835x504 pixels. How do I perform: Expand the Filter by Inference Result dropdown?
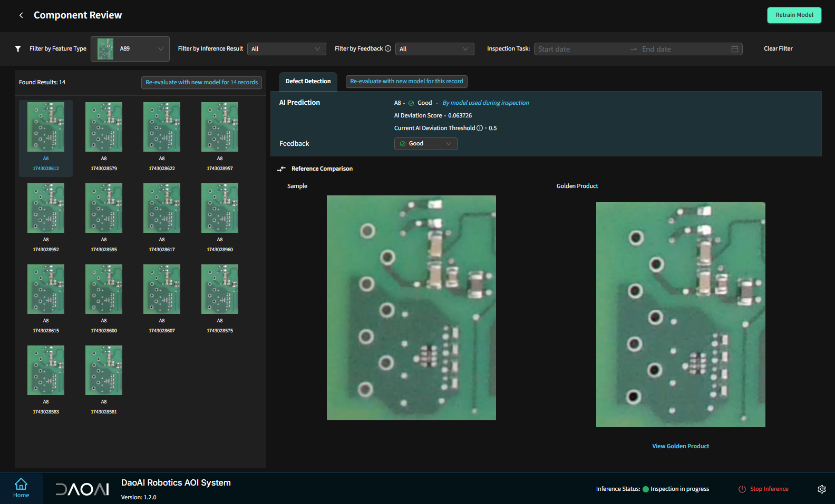(x=286, y=49)
